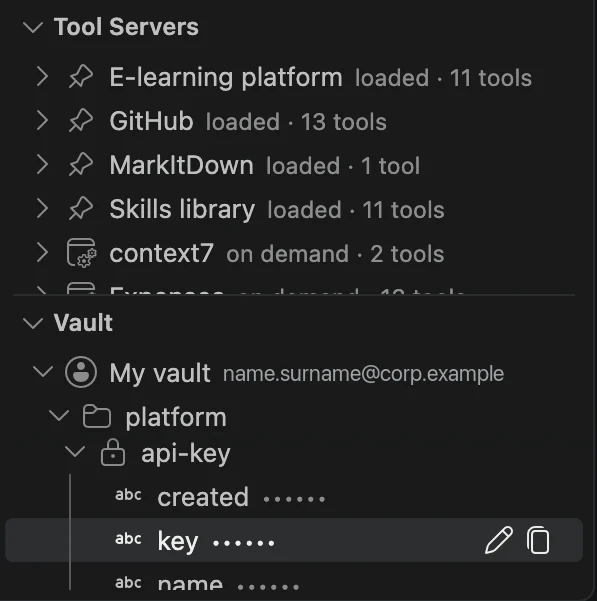Collapse the My vault node
The width and height of the screenshot is (597, 601).
tap(43, 371)
